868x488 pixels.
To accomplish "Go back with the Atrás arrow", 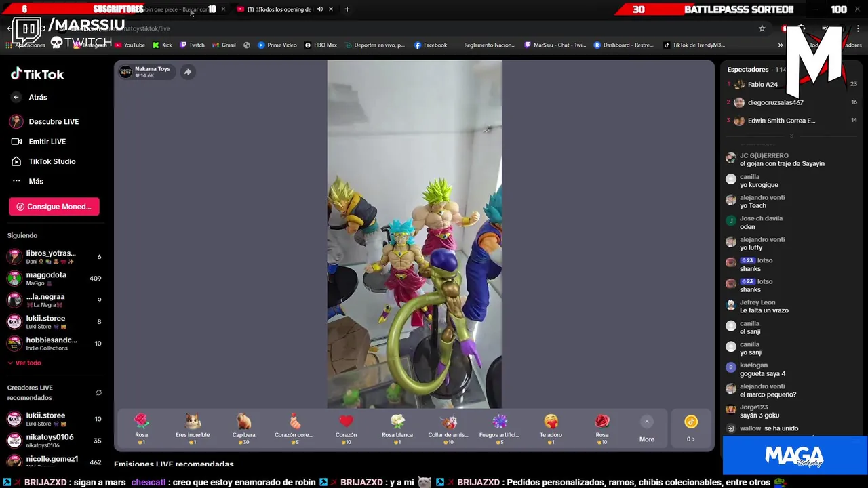I will (16, 98).
